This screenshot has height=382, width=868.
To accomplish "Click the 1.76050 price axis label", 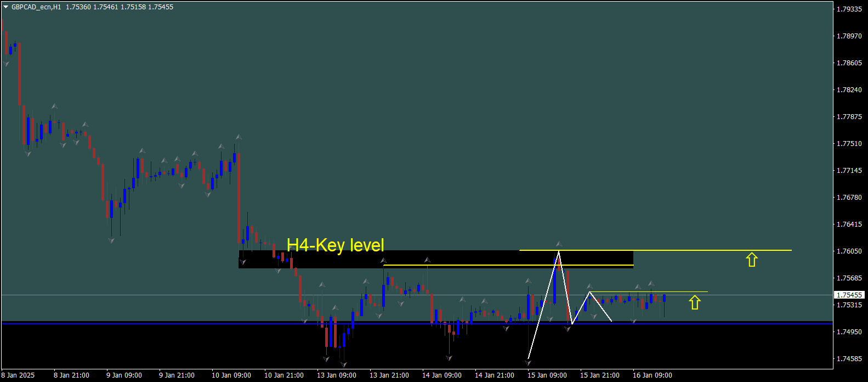I will 849,251.
